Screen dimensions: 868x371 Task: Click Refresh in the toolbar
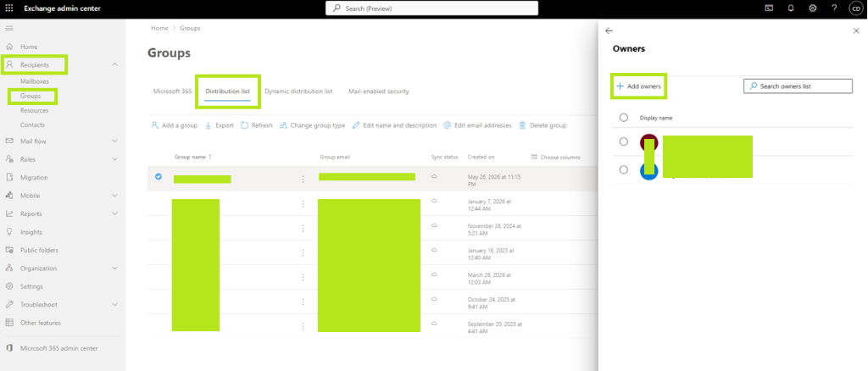tap(257, 125)
